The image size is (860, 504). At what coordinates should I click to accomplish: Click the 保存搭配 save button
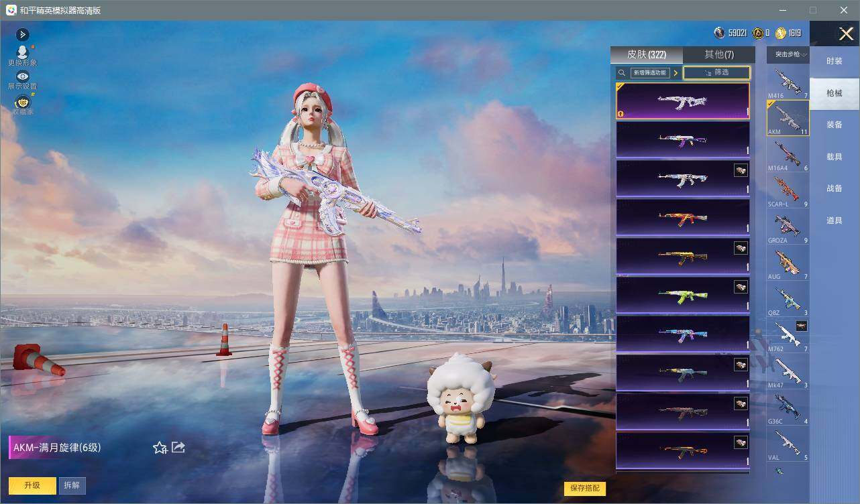585,489
